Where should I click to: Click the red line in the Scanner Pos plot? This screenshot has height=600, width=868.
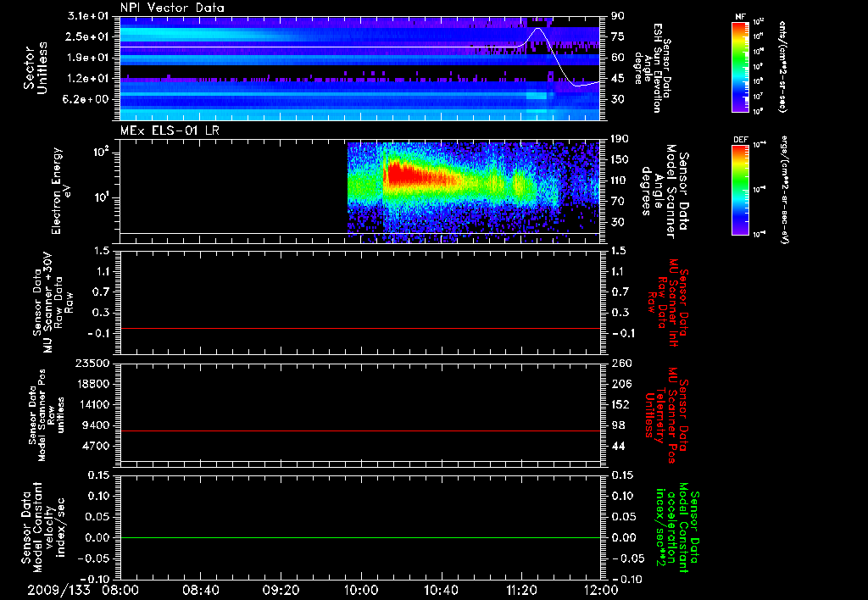click(360, 431)
